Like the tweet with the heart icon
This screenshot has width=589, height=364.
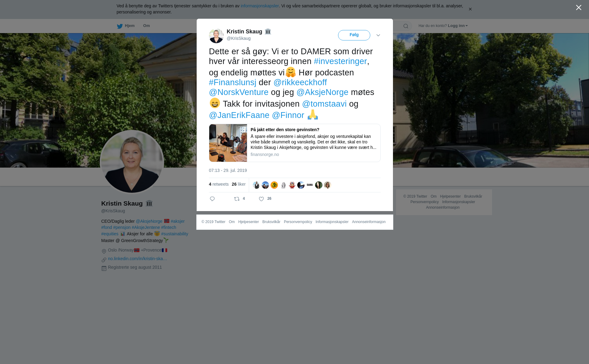261,199
